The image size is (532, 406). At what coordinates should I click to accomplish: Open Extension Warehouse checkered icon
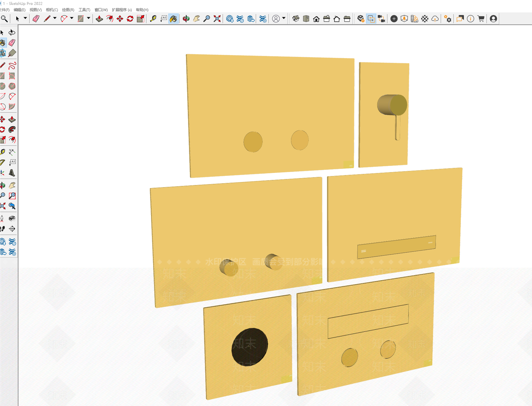point(425,19)
